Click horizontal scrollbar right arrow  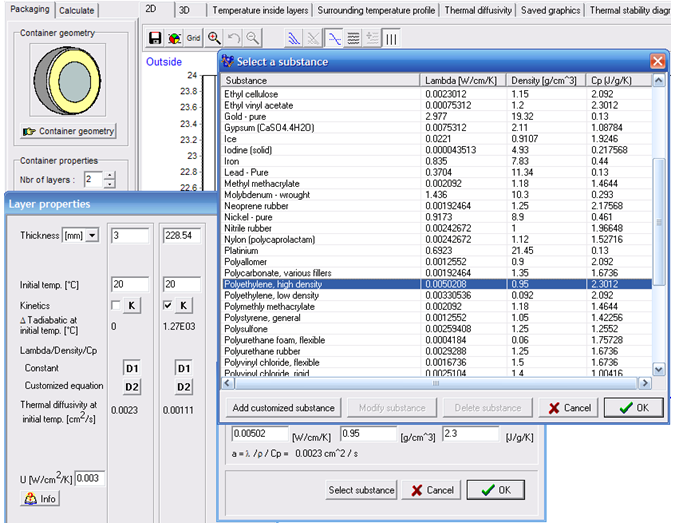[644, 383]
